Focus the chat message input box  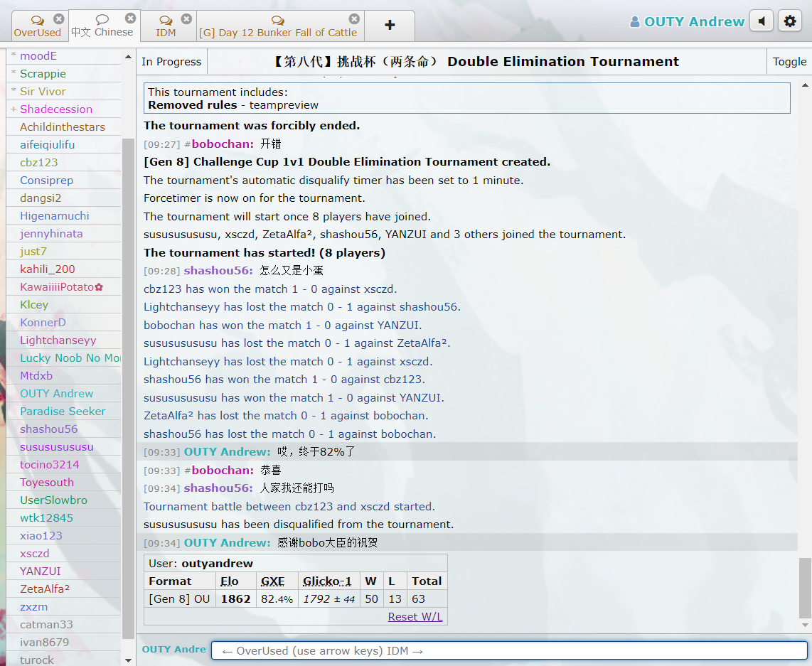pyautogui.click(x=509, y=650)
